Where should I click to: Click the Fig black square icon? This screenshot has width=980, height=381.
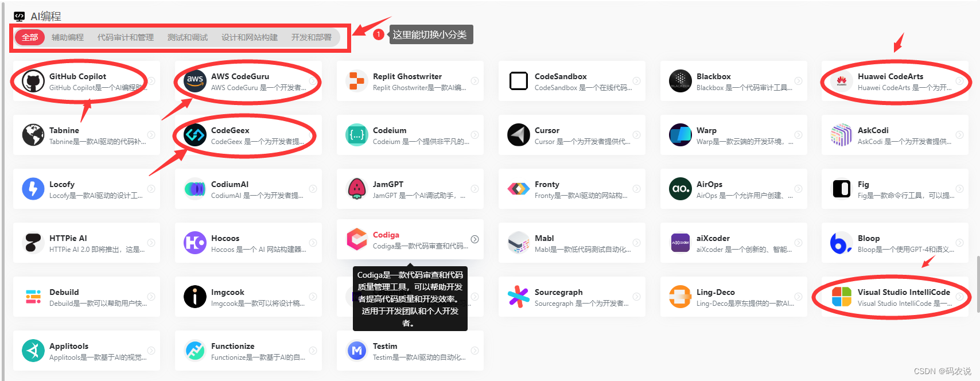click(x=842, y=189)
